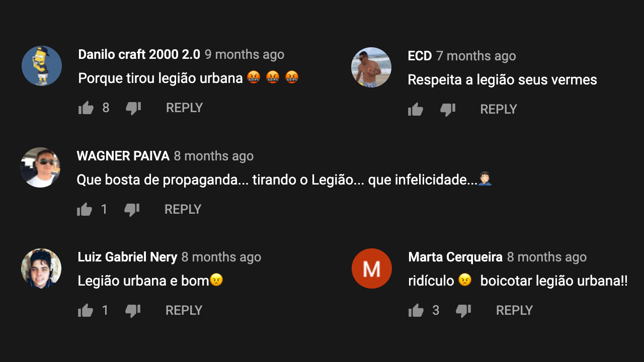Like Marta Cerqueira's comment
Viewport: 644px width, 362px height.
(416, 311)
